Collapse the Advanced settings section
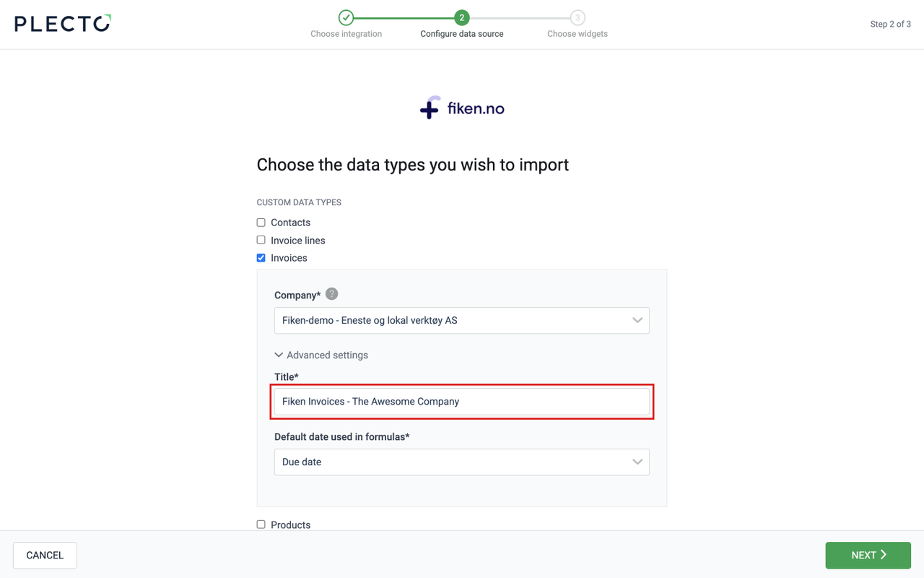This screenshot has height=578, width=924. (x=321, y=355)
